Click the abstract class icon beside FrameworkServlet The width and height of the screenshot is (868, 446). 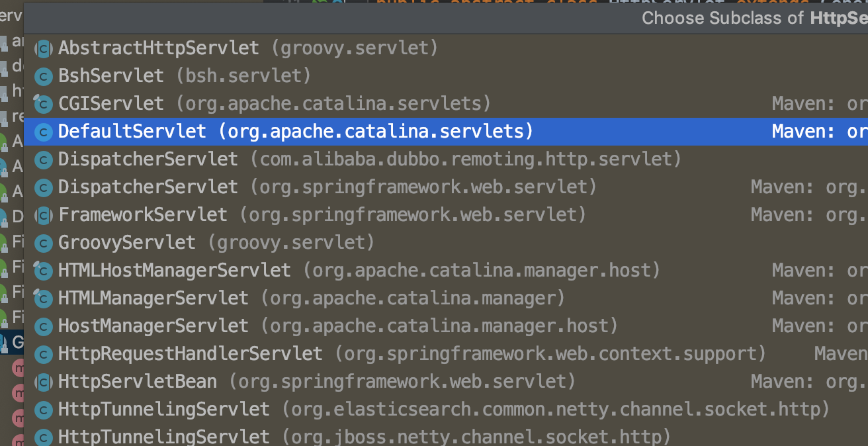tap(44, 215)
